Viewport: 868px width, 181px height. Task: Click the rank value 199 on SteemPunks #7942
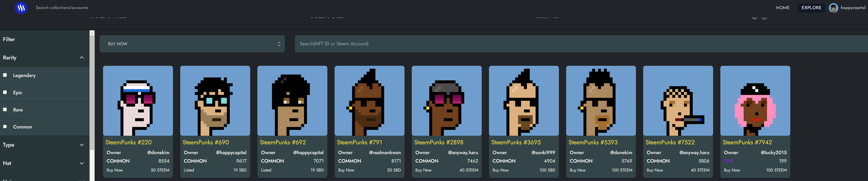[783, 161]
